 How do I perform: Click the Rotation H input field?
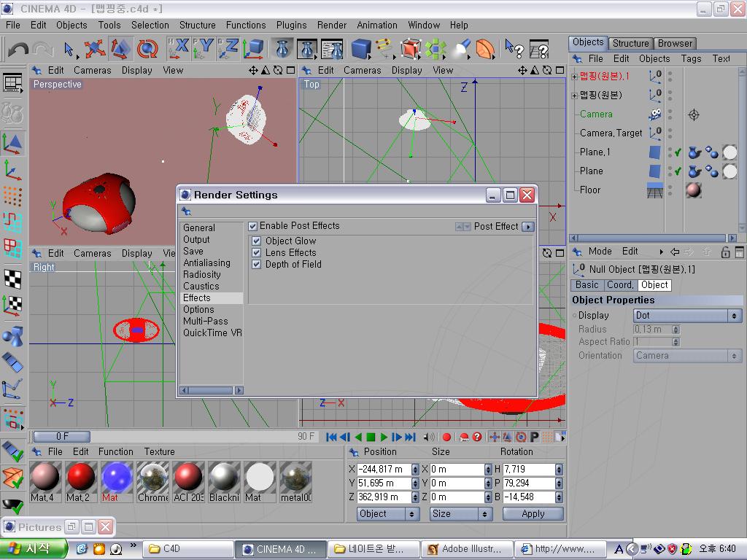[x=529, y=470]
